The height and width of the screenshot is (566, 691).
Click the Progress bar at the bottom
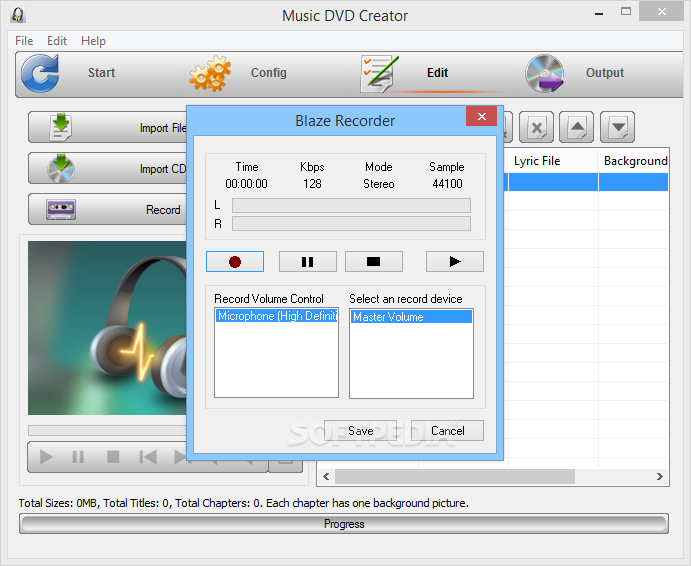click(344, 524)
